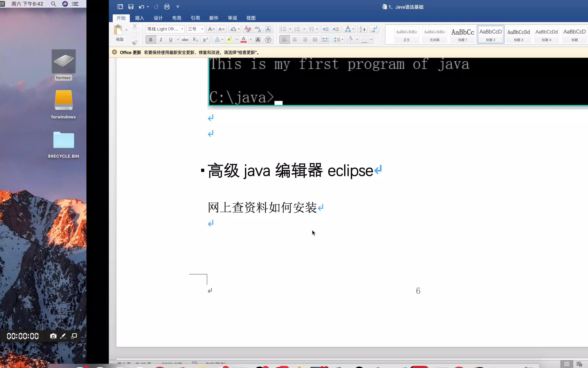Toggle Bold formatting
588x368 pixels.
pos(151,40)
